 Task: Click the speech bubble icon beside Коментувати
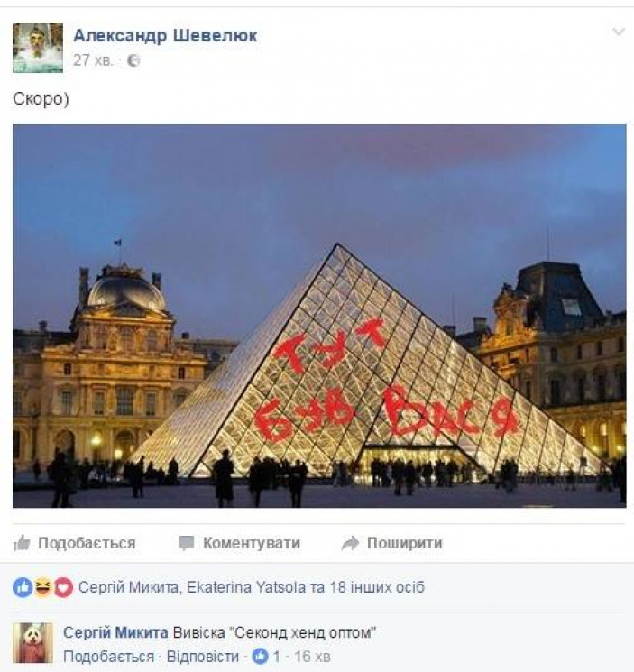pyautogui.click(x=187, y=543)
